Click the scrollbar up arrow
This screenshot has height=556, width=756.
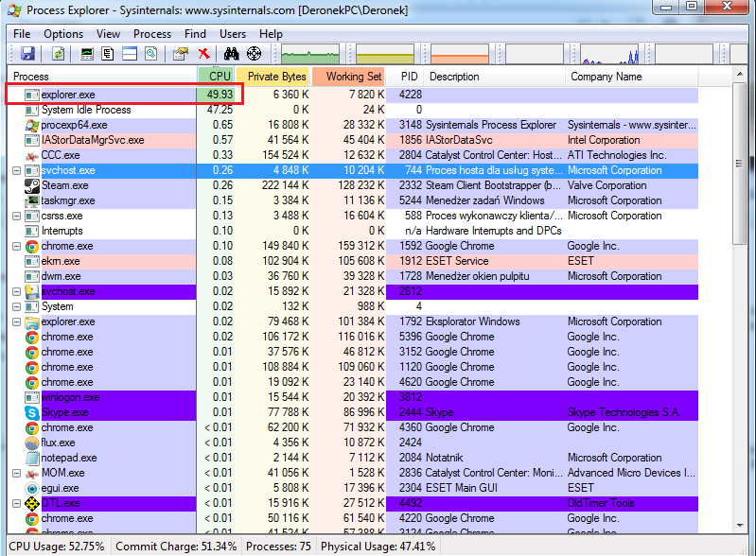click(740, 74)
